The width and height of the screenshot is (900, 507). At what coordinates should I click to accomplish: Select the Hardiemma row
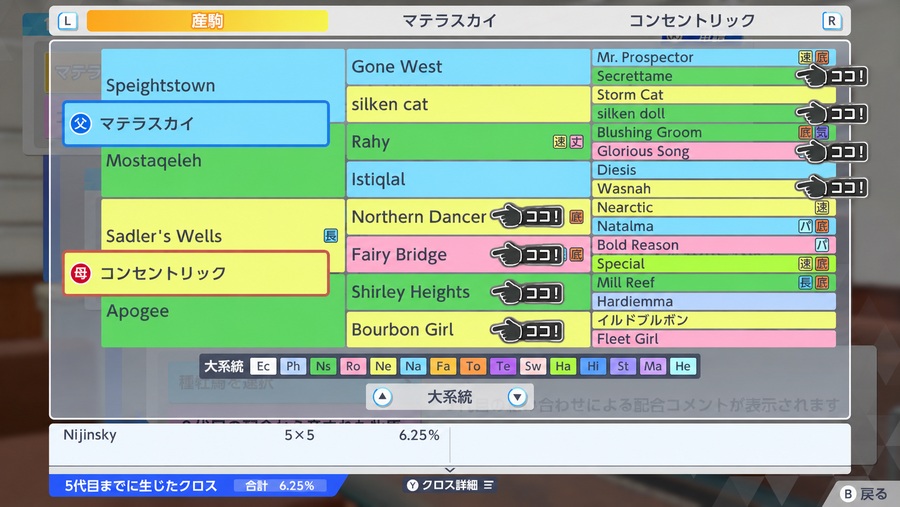click(x=713, y=301)
